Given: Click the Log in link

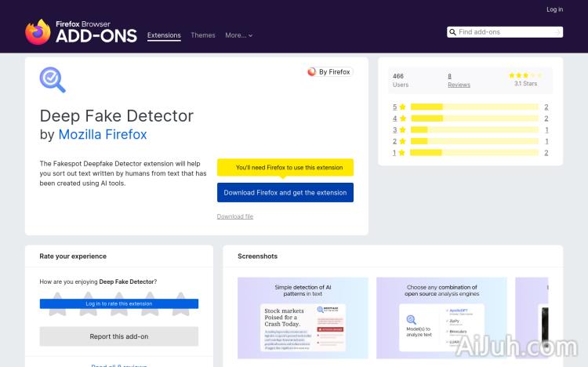Looking at the screenshot, I should point(554,9).
